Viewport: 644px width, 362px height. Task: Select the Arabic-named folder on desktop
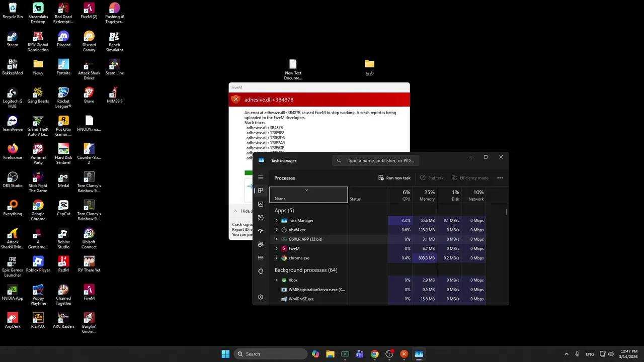pos(370,67)
